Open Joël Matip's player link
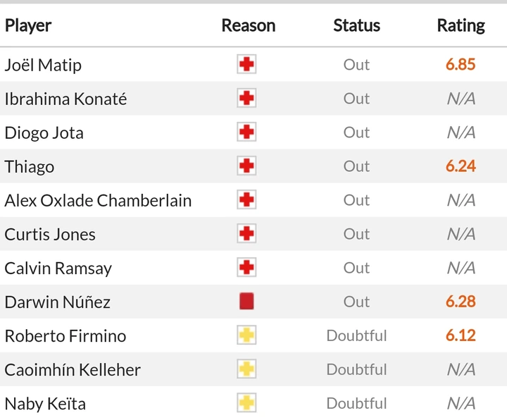507x420 pixels. (43, 65)
